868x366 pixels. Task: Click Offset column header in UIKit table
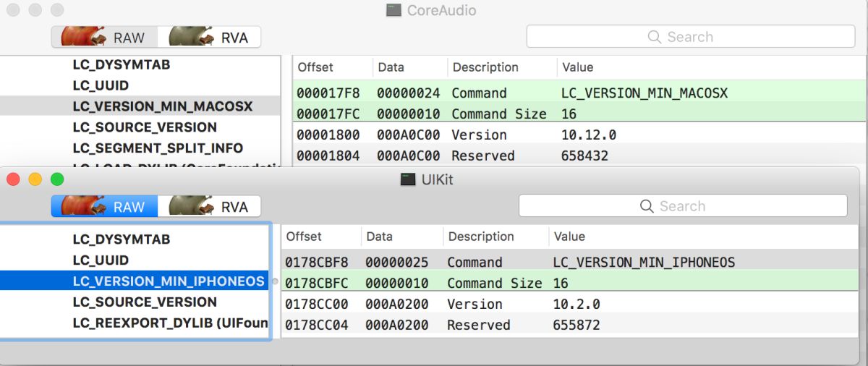click(320, 237)
